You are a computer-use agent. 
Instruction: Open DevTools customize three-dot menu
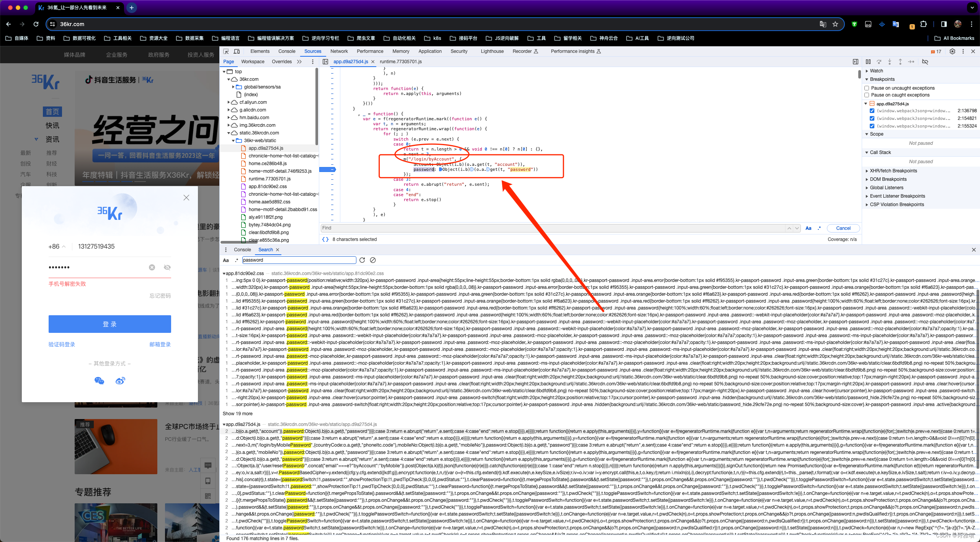coord(963,51)
